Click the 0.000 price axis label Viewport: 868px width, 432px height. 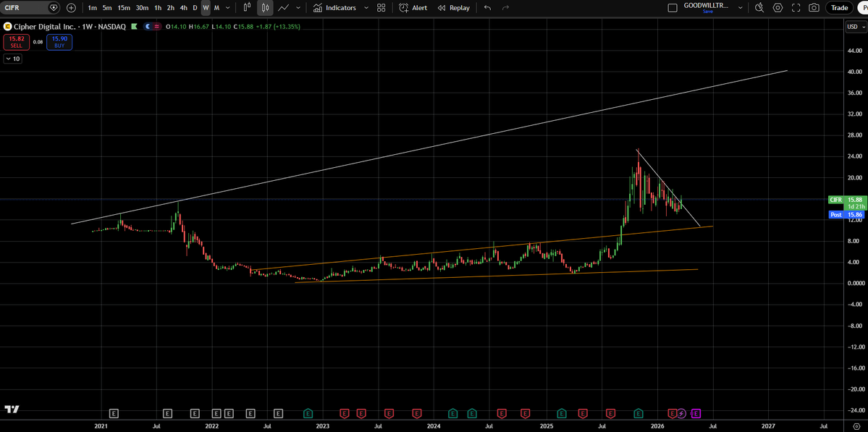[x=855, y=283]
